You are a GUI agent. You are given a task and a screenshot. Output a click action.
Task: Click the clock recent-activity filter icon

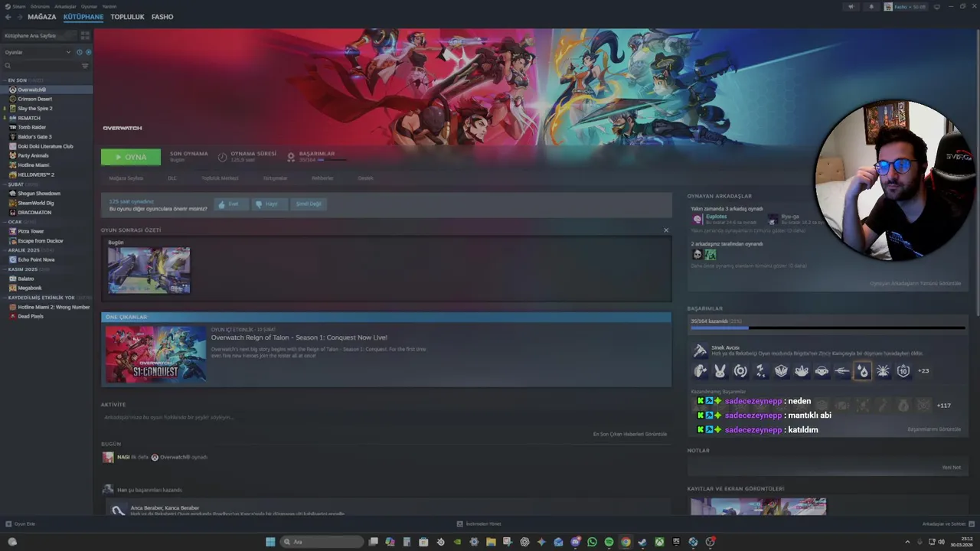click(x=79, y=52)
